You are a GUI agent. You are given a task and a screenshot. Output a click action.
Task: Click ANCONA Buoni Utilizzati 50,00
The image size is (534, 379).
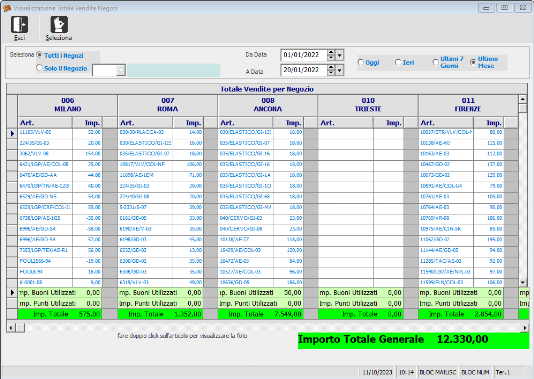point(261,293)
